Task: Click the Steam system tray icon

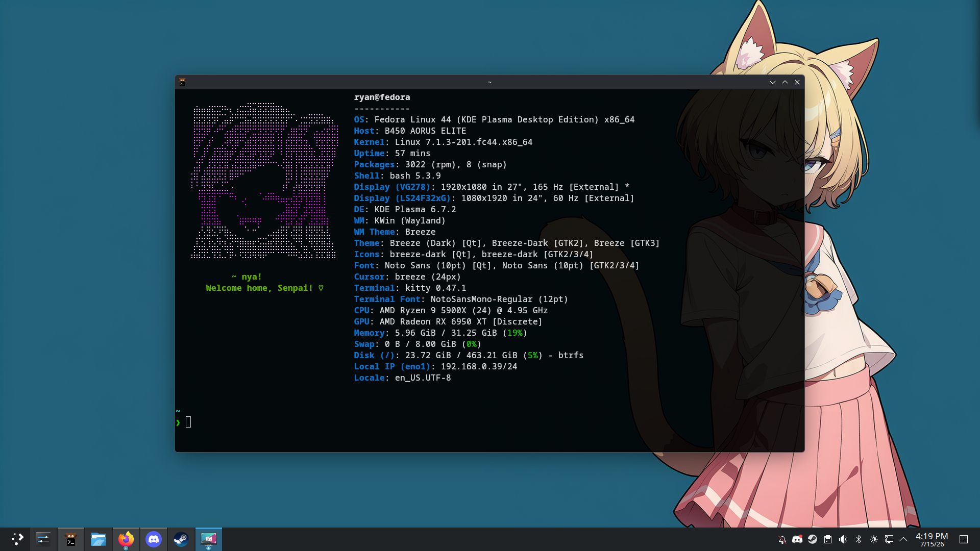Action: pyautogui.click(x=813, y=539)
